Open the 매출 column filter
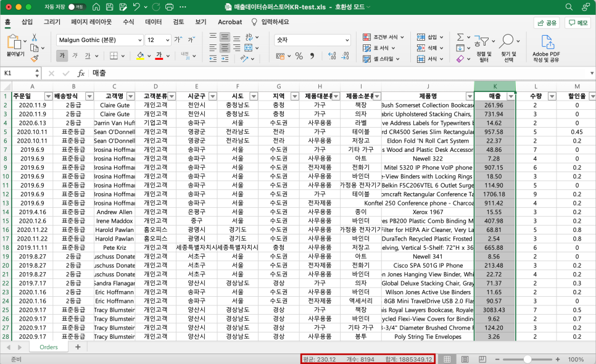Image resolution: width=596 pixels, height=364 pixels. [x=511, y=96]
